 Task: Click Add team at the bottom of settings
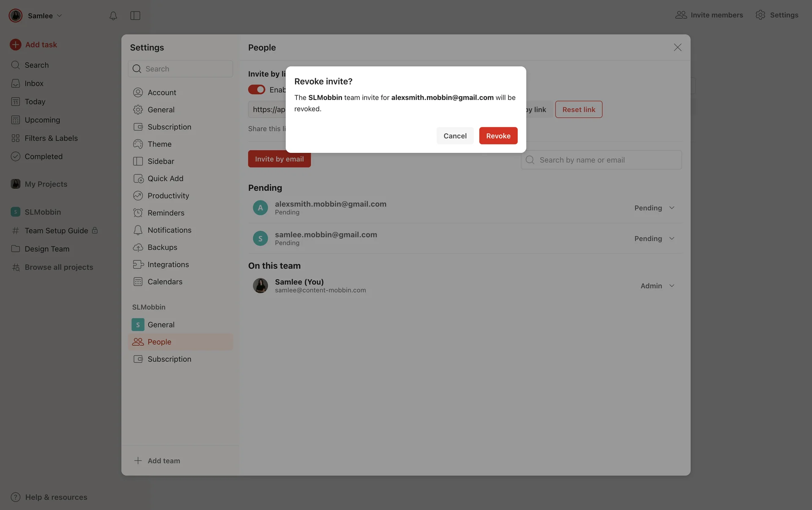(163, 461)
